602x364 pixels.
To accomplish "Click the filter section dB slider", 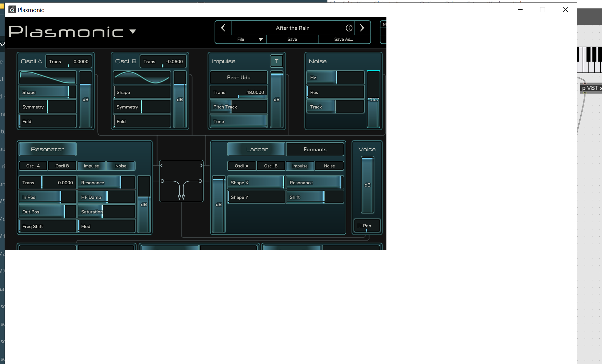I will pos(219,204).
